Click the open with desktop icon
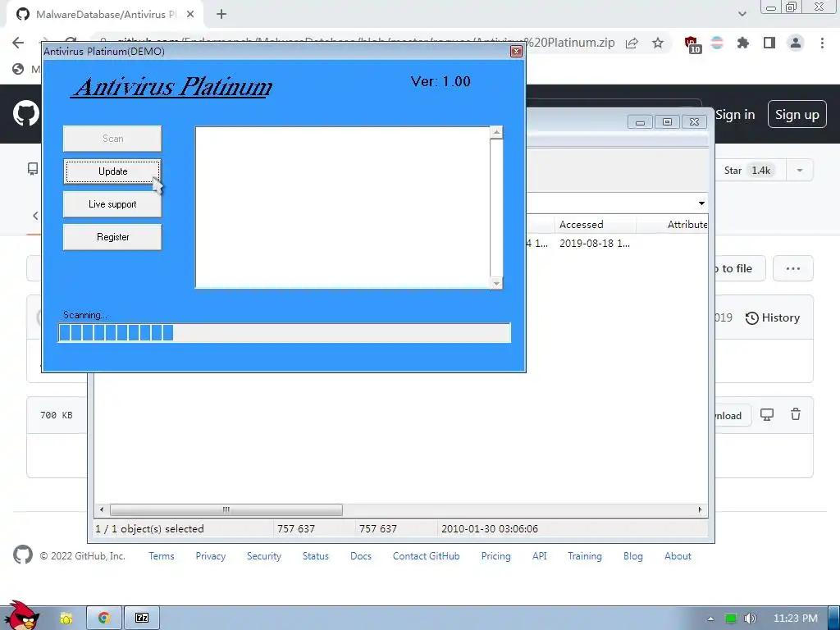 pos(767,414)
